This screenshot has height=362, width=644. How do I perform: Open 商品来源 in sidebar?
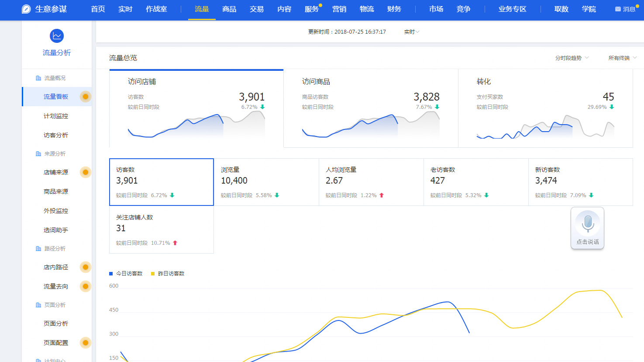[x=57, y=191]
